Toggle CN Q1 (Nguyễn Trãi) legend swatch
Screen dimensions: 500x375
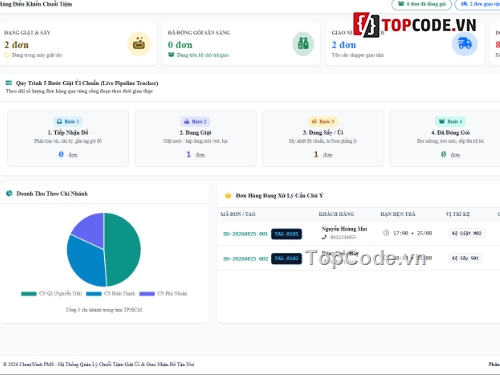(x=29, y=294)
